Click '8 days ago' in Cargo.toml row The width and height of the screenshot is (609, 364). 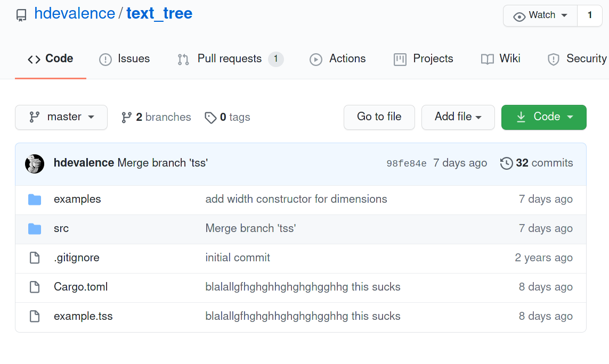click(x=546, y=287)
